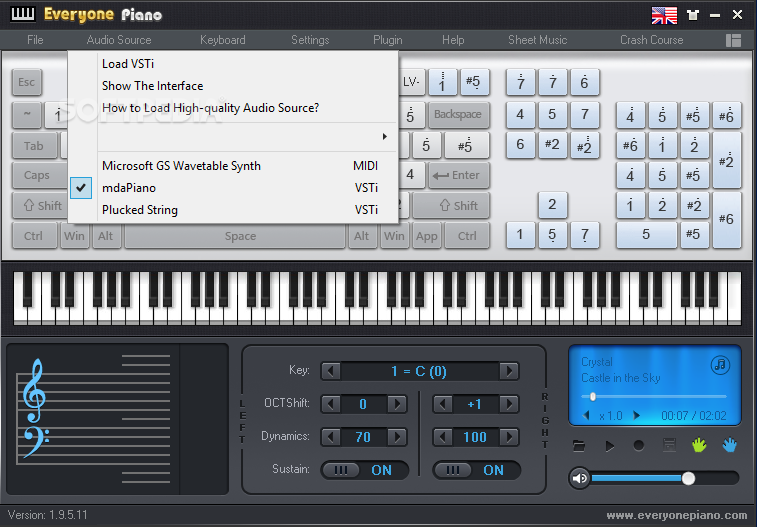Mute the speaker volume icon
Viewport: 757px width, 527px height.
[x=579, y=478]
